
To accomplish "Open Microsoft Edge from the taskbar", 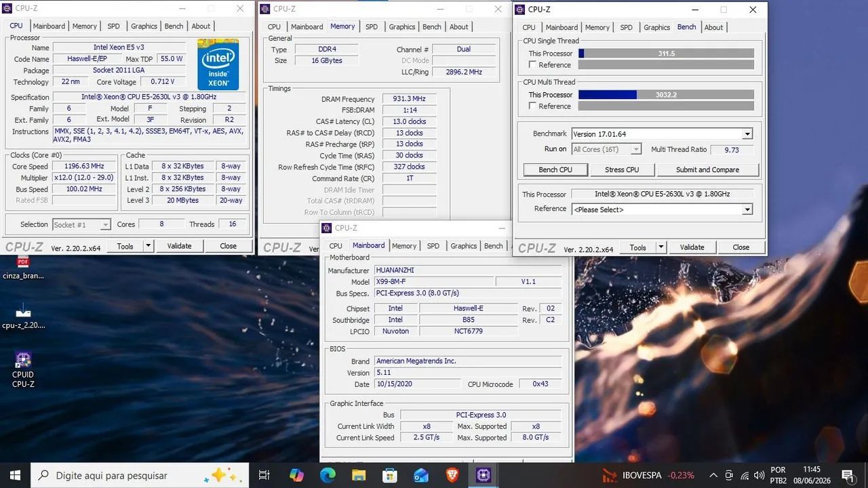I will (328, 475).
